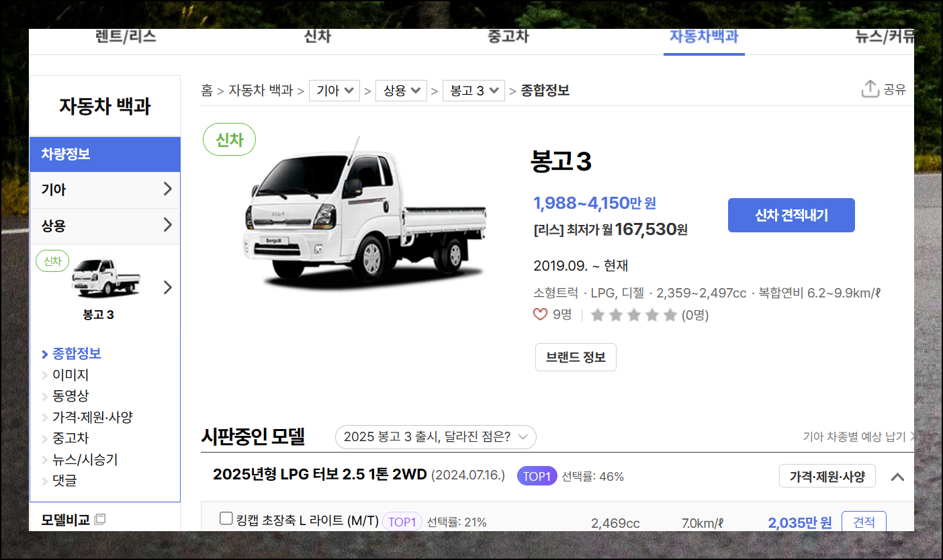Tick the 킹캡 초장축 L 라이트 checkbox
The image size is (943, 560).
point(226,518)
